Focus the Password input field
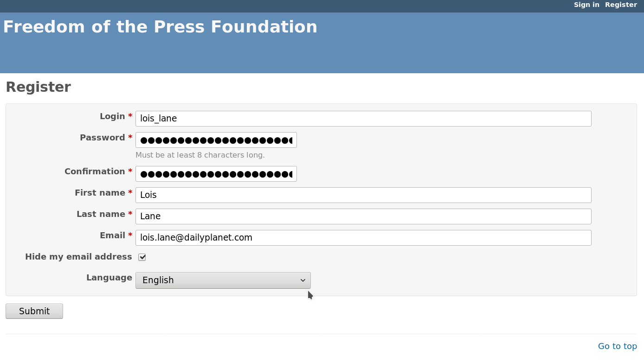The width and height of the screenshot is (644, 362). pos(216,140)
